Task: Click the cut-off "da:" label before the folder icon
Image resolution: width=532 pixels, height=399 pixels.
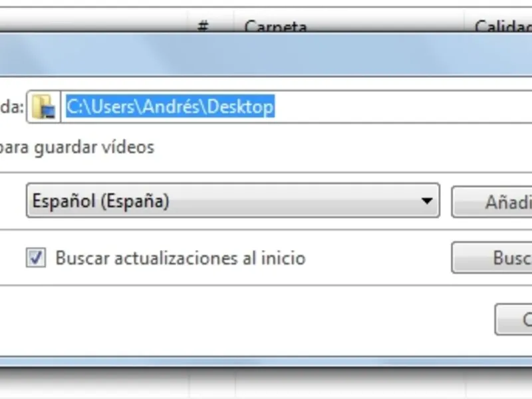Action: (12, 107)
